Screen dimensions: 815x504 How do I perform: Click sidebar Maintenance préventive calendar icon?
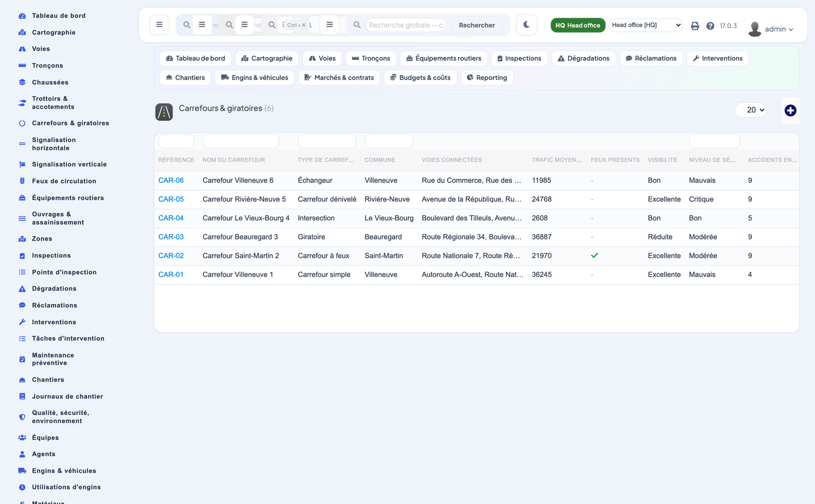point(22,360)
